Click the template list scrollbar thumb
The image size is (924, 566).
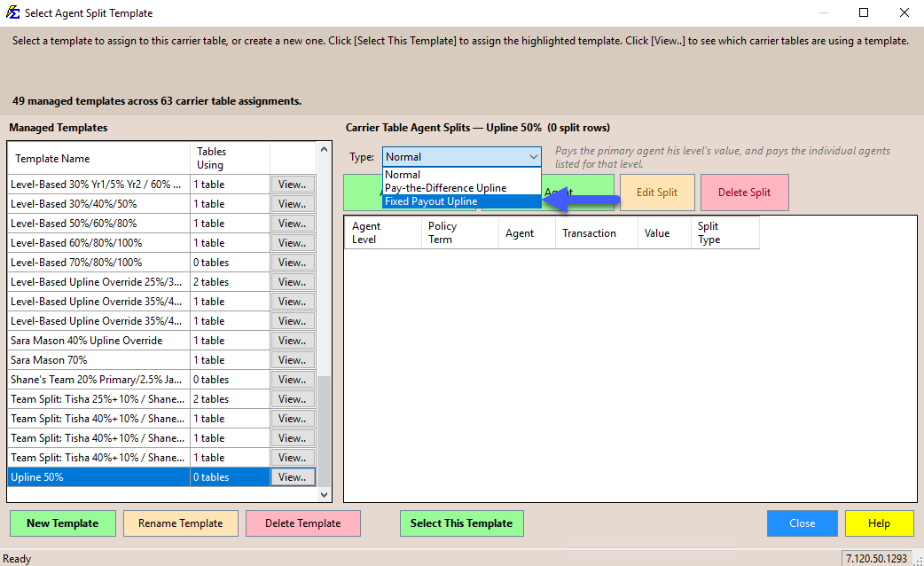pyautogui.click(x=324, y=431)
